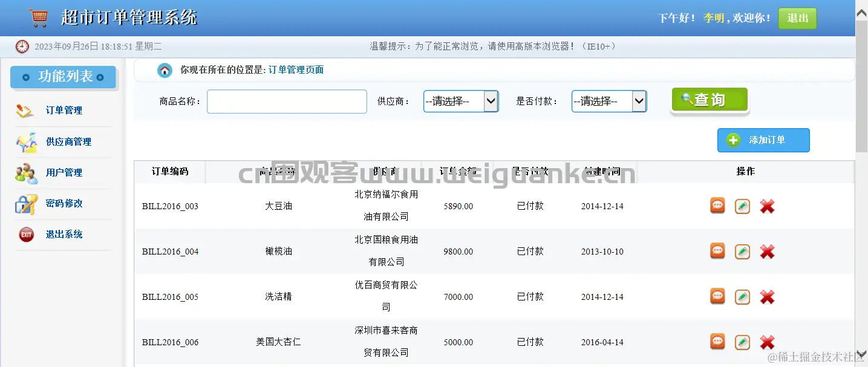Click the green 退出 logout button
The height and width of the screenshot is (367, 868).
coord(797,18)
